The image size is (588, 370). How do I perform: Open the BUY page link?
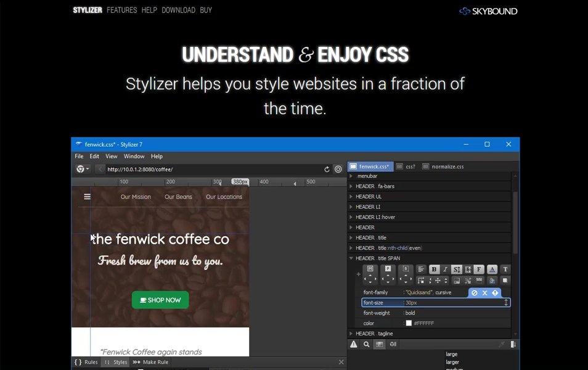point(206,10)
